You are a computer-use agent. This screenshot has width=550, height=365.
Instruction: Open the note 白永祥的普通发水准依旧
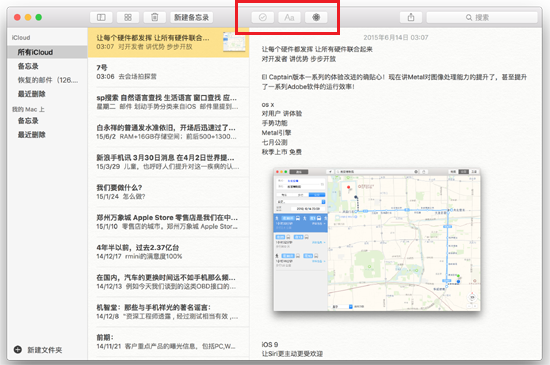coord(168,132)
